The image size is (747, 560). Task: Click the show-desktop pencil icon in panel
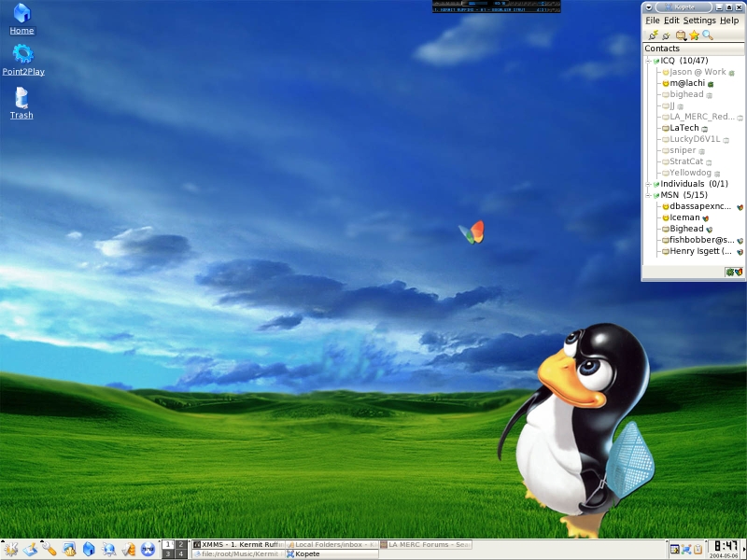[30, 550]
